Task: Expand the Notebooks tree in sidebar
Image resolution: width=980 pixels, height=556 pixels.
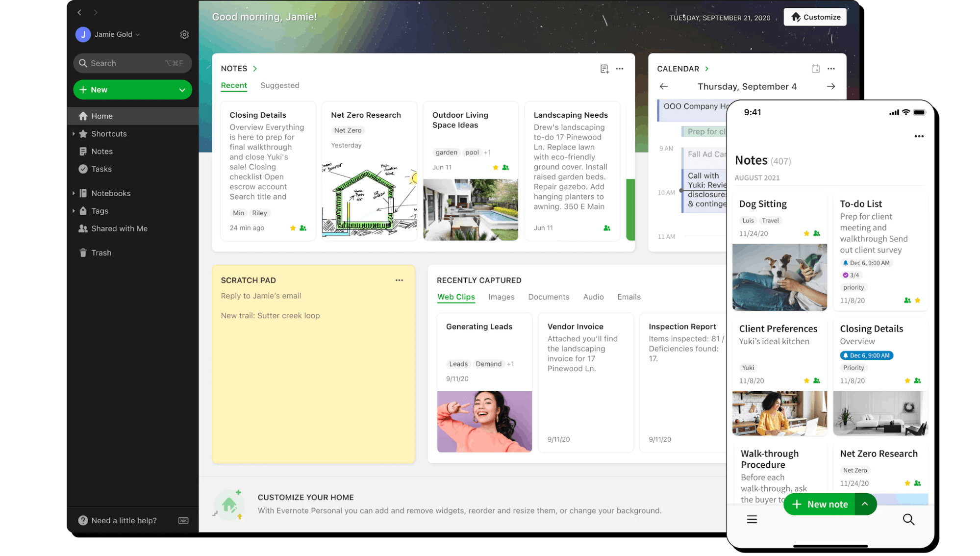Action: tap(74, 193)
